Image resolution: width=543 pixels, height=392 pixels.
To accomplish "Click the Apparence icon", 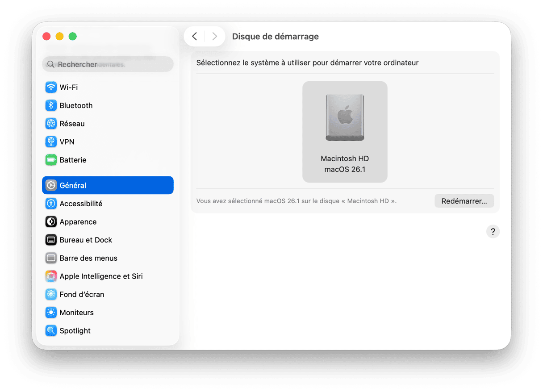I will coord(51,222).
